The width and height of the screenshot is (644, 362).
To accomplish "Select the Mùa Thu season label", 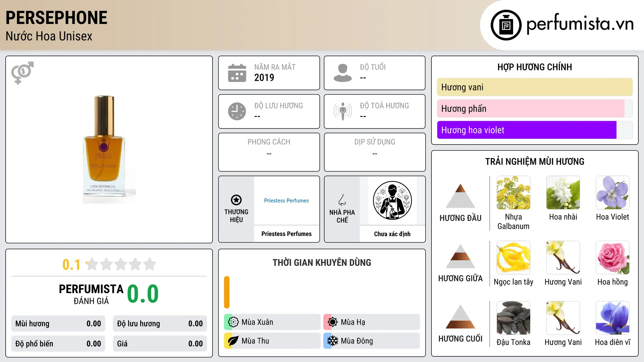I will [255, 341].
